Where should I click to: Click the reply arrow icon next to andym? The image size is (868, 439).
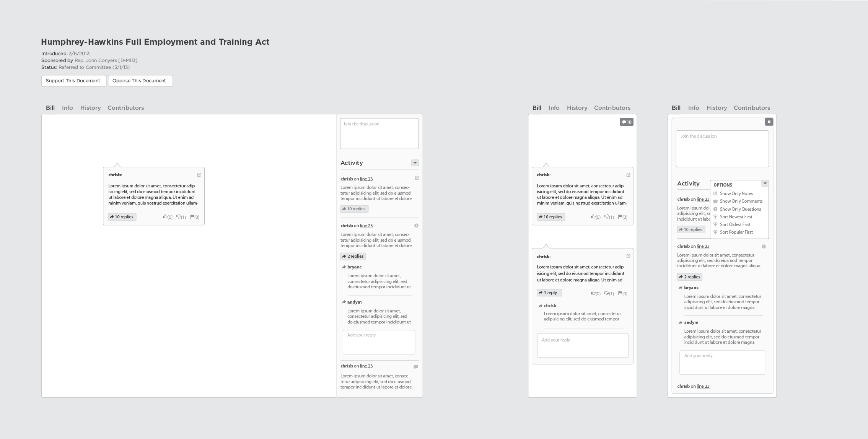click(x=344, y=302)
